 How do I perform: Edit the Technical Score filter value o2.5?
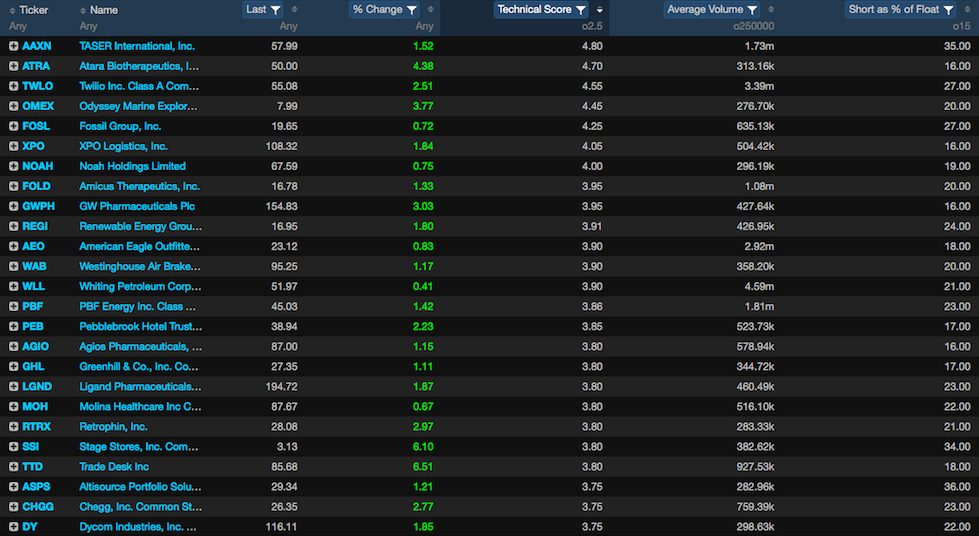[592, 26]
